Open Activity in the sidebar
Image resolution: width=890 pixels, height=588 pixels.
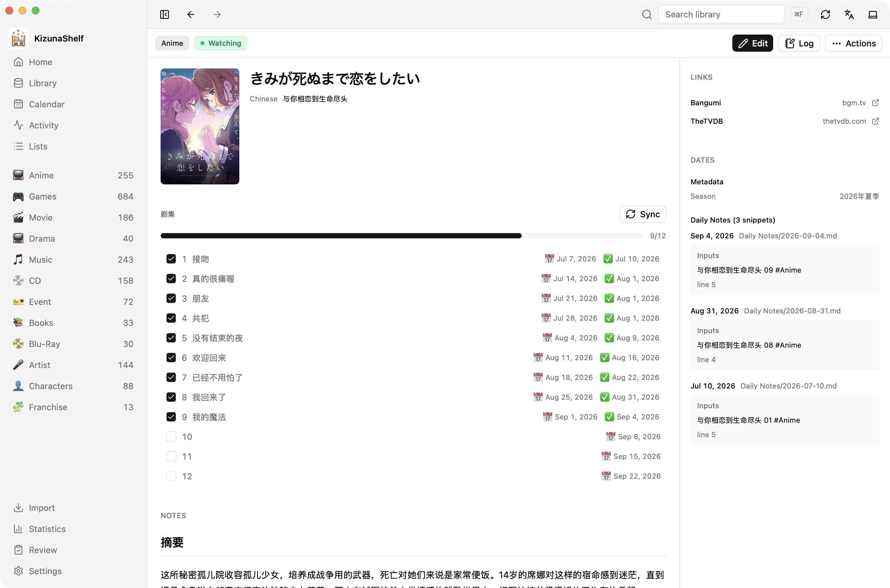[x=73, y=125]
